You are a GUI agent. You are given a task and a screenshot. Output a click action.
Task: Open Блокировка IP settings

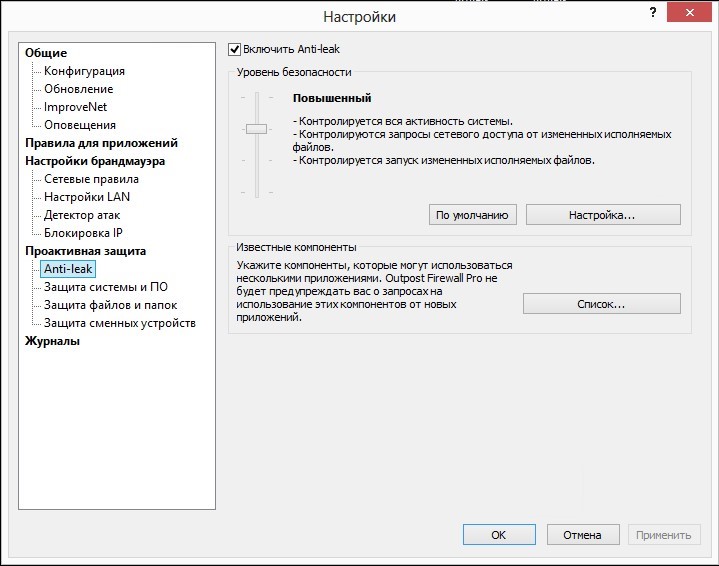coord(83,233)
